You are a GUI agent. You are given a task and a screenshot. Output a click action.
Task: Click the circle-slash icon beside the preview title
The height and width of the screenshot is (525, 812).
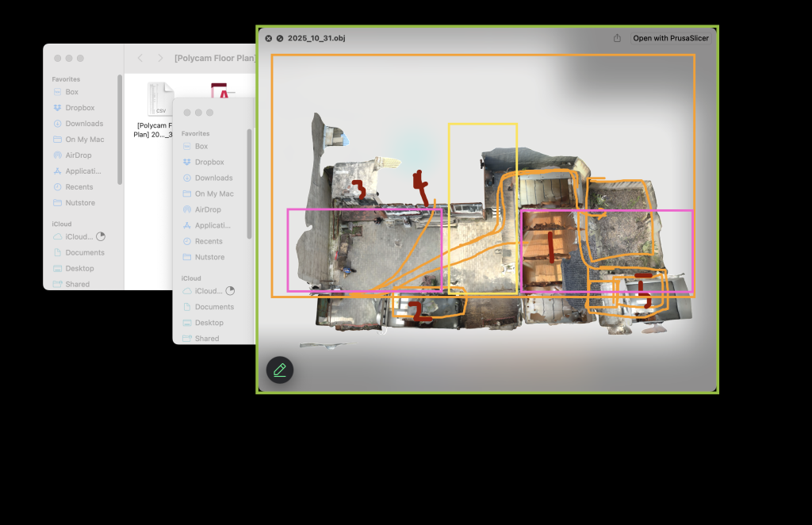pyautogui.click(x=280, y=38)
